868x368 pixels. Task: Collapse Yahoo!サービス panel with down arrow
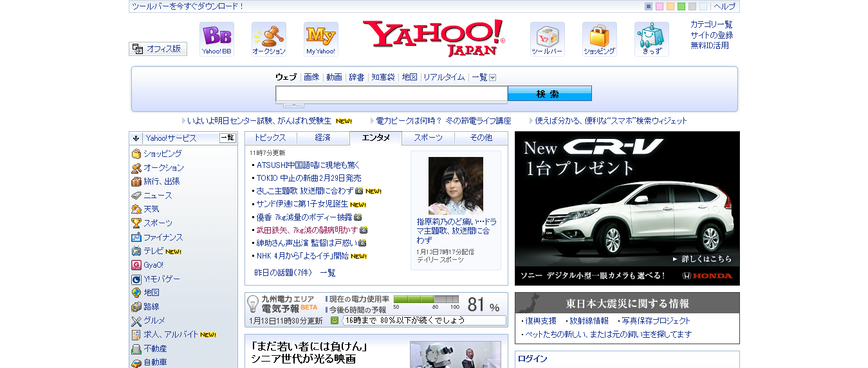pos(136,138)
